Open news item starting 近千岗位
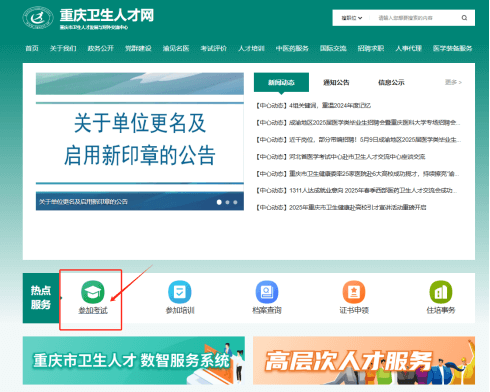Image resolution: width=490 pixels, height=392 pixels. (x=358, y=140)
